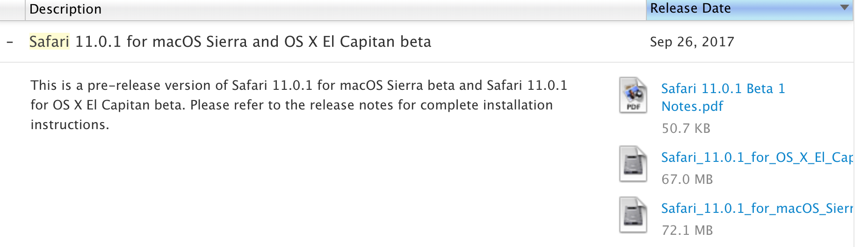
Task: Click the Notes.pdf second line of link
Action: tap(692, 107)
